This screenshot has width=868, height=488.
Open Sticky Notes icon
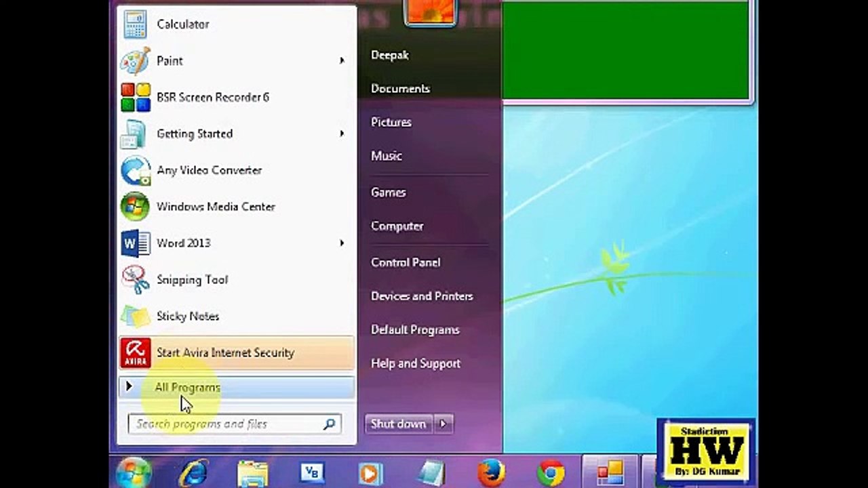(136, 317)
